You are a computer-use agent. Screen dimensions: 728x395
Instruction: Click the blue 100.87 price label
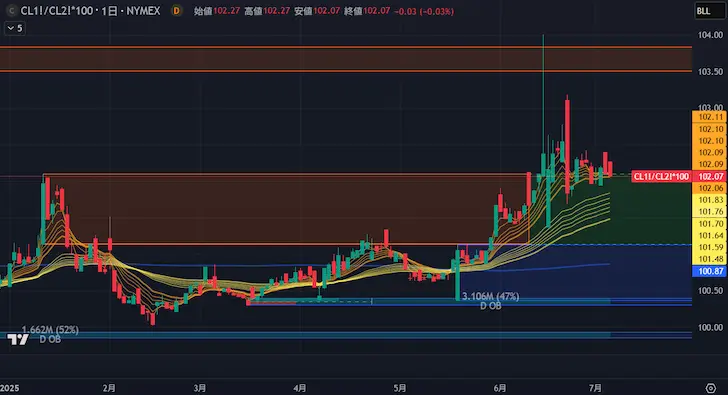(710, 271)
